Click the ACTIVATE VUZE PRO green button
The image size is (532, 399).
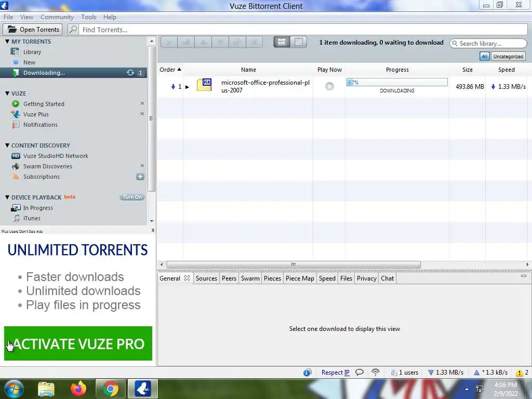click(78, 343)
